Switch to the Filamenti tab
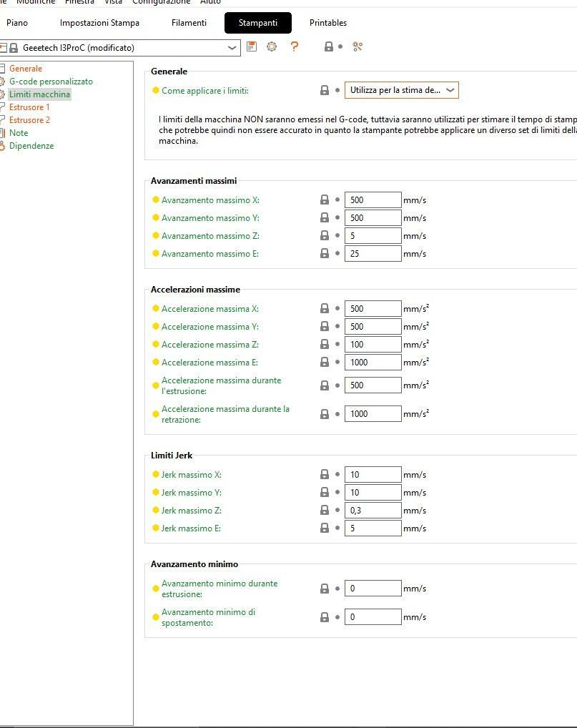The height and width of the screenshot is (728, 577). pos(189,23)
